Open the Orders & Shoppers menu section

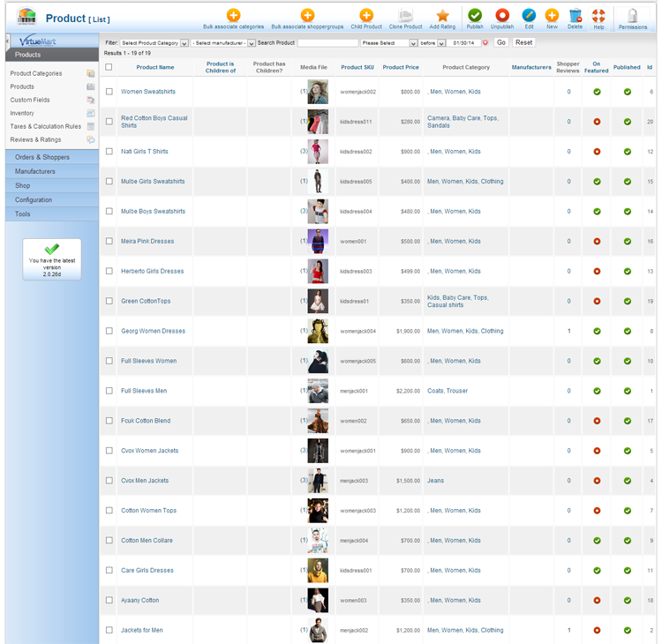pyautogui.click(x=51, y=157)
